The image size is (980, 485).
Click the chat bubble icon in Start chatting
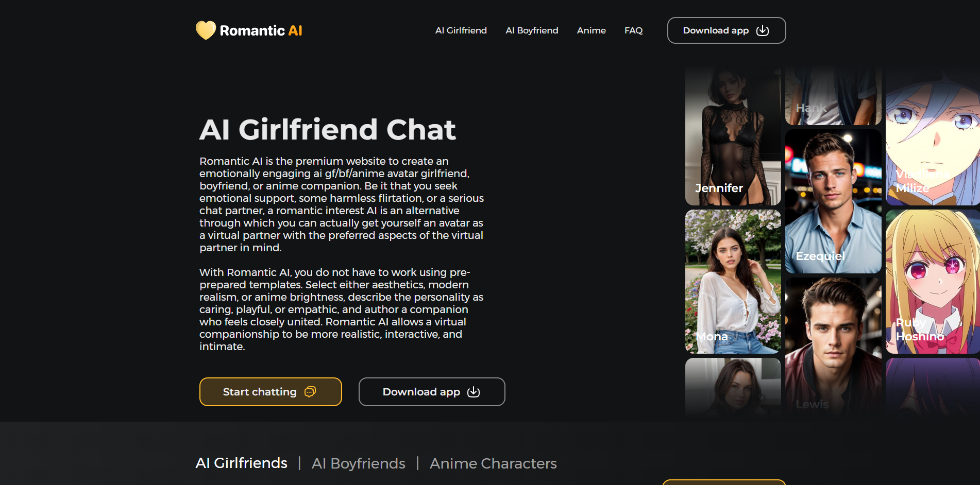coord(310,392)
